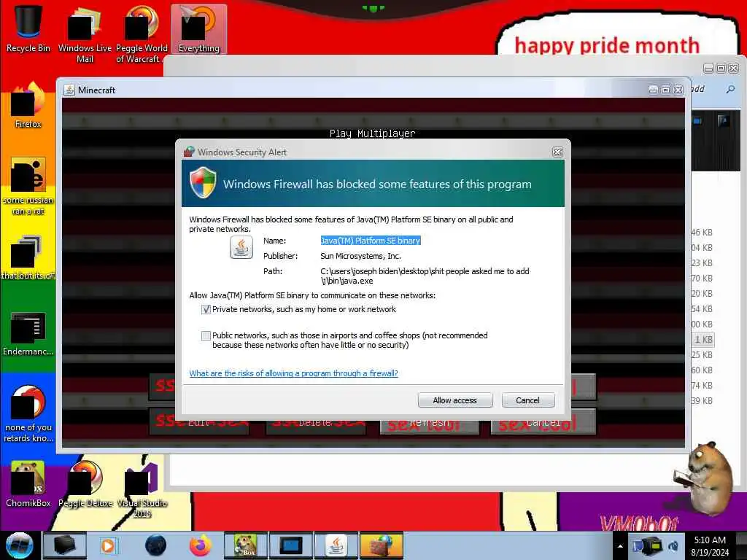
Task: Click the Minecraft title bar Java icon
Action: [x=69, y=90]
